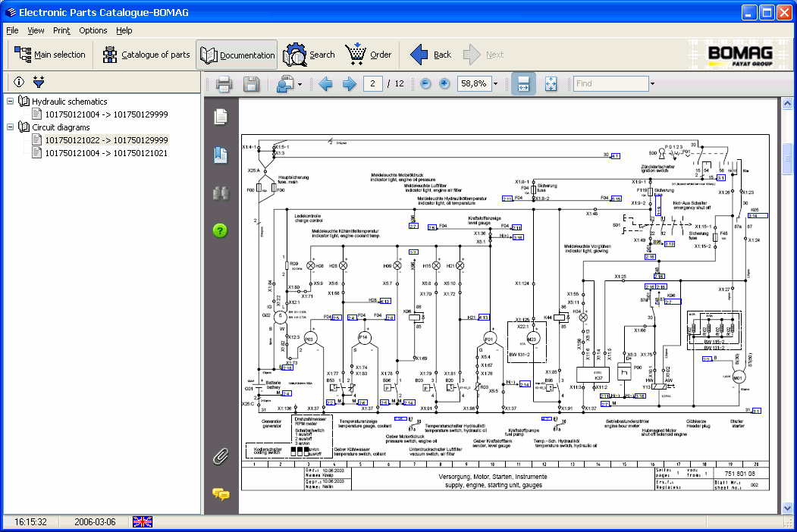Open the Pages panel in sidebar

[221, 117]
